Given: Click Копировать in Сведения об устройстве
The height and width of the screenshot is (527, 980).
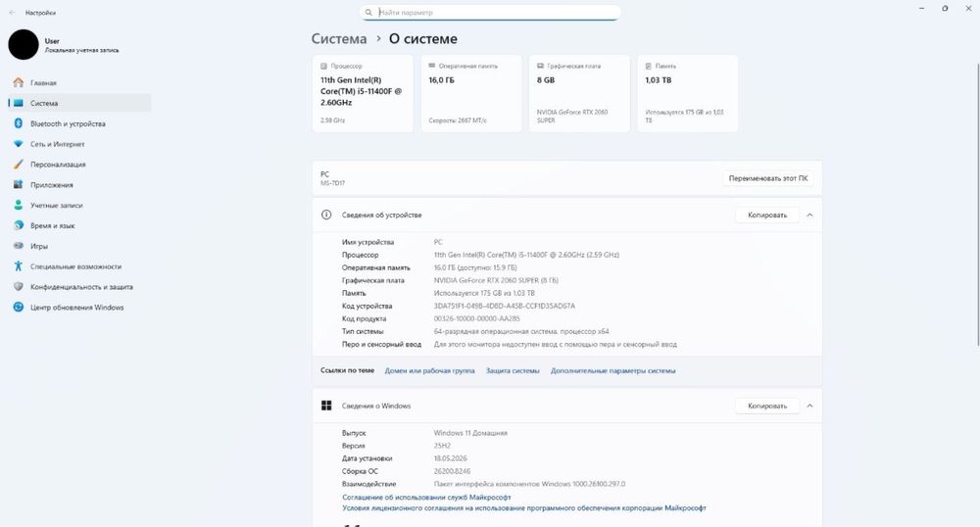Looking at the screenshot, I should tap(767, 215).
